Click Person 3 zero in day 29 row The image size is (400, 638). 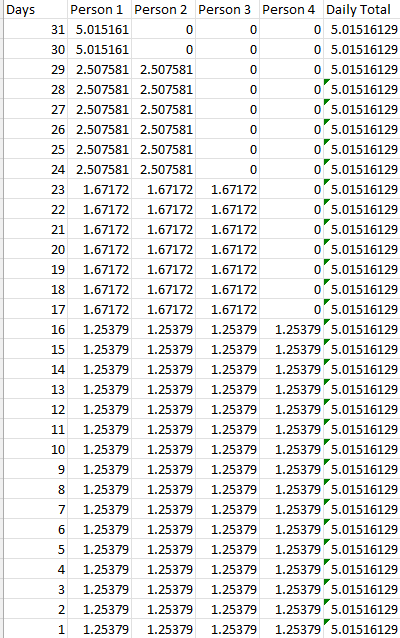coord(227,69)
